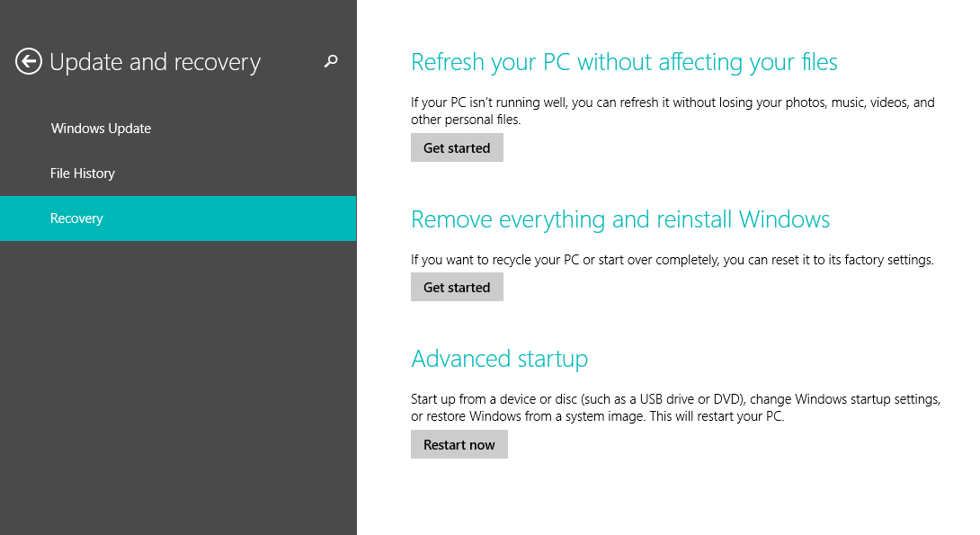Screen dimensions: 980x535
Task: Switch to the File History section
Action: (82, 173)
